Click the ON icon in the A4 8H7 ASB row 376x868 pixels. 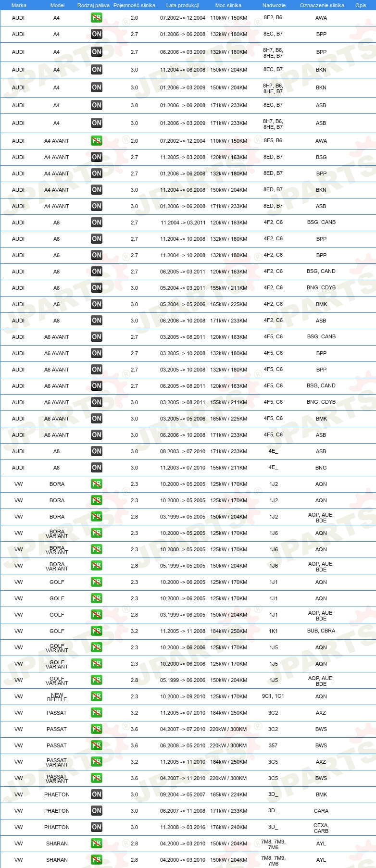click(x=96, y=123)
